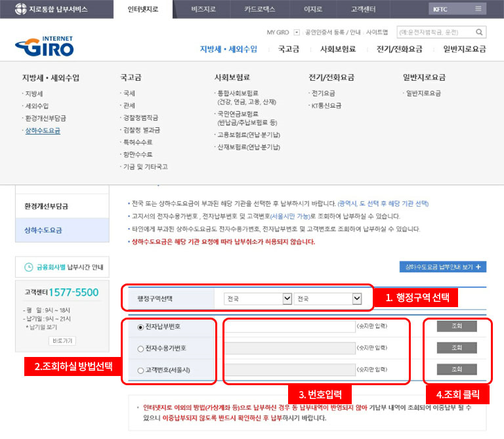
Task: Click the 국민연금보험료 submenu link
Action: [238, 114]
